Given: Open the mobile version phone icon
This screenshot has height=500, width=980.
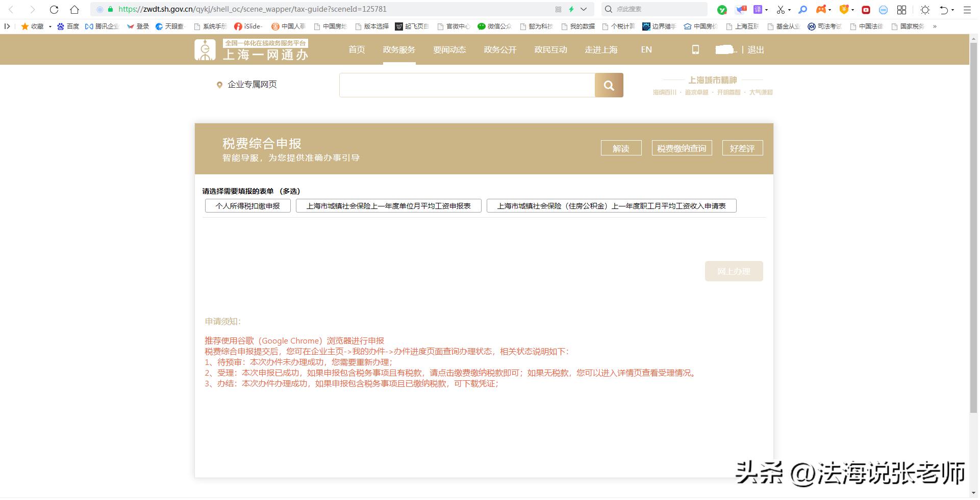Looking at the screenshot, I should [x=695, y=49].
